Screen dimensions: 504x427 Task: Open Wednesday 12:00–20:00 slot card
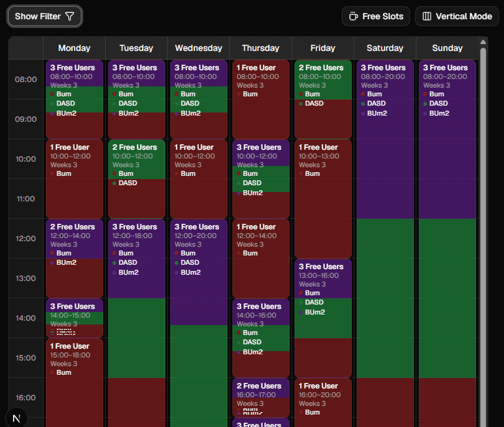(199, 323)
